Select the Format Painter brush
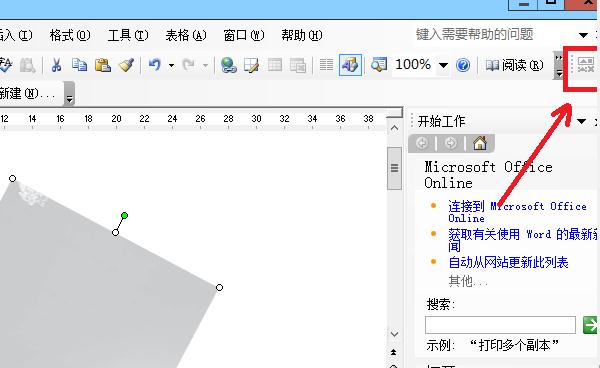 (x=126, y=65)
